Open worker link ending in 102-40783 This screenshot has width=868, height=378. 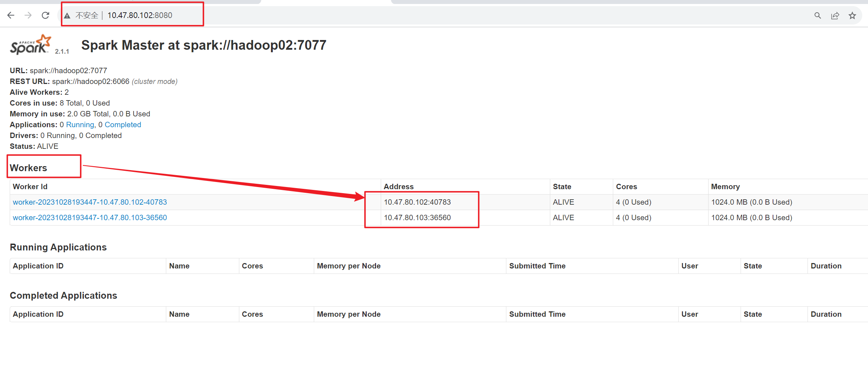(x=90, y=202)
